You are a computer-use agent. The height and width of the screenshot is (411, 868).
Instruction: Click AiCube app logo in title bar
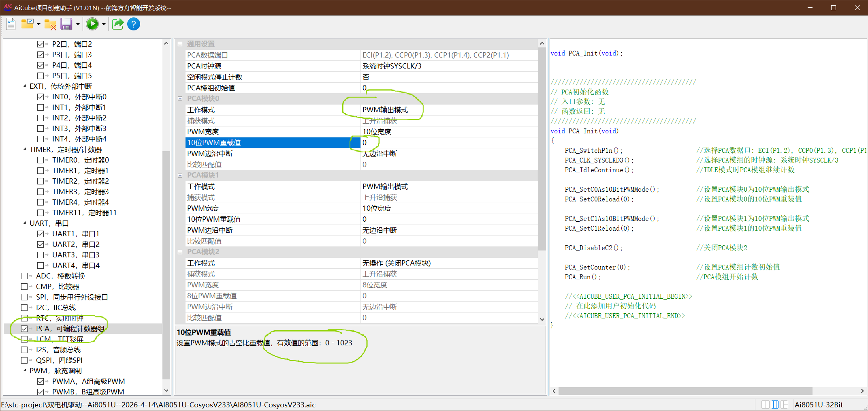(x=8, y=7)
